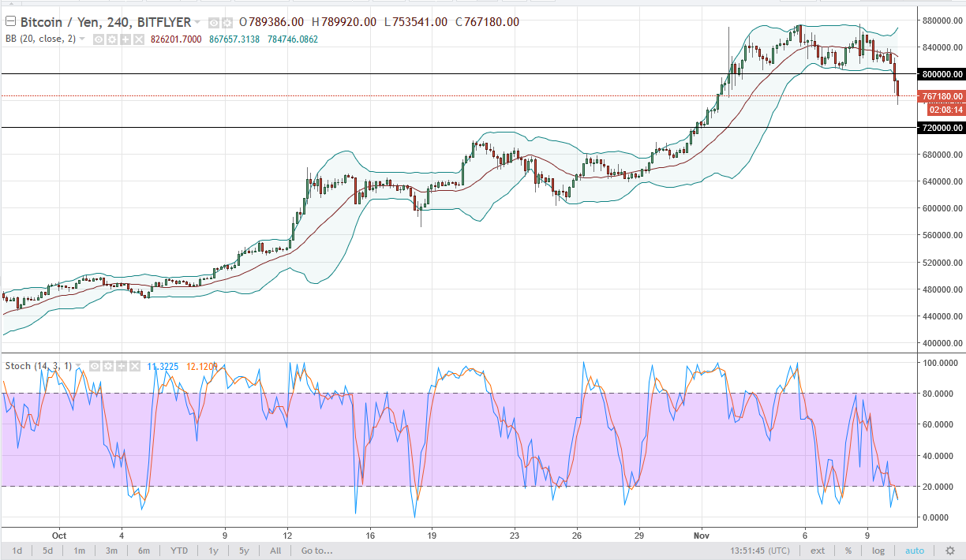The image size is (966, 560).
Task: Toggle percent scale mode
Action: 848,551
